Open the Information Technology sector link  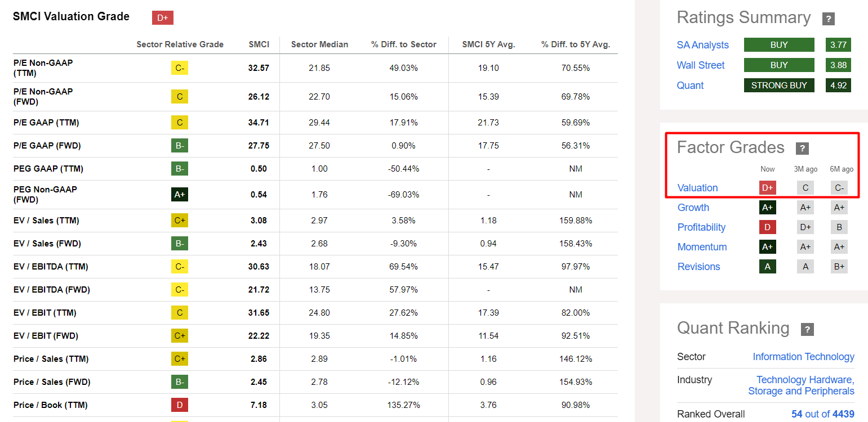click(x=803, y=357)
